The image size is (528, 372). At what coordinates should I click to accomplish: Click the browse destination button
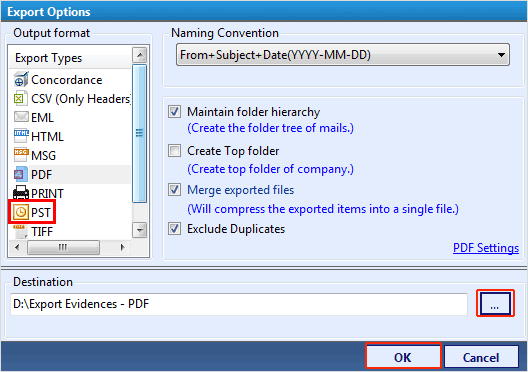point(495,304)
